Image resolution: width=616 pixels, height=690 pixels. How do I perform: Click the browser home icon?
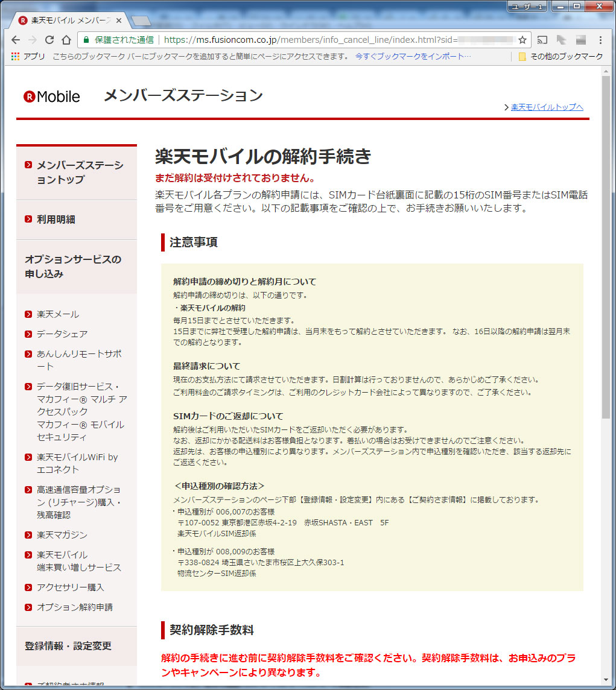point(67,40)
